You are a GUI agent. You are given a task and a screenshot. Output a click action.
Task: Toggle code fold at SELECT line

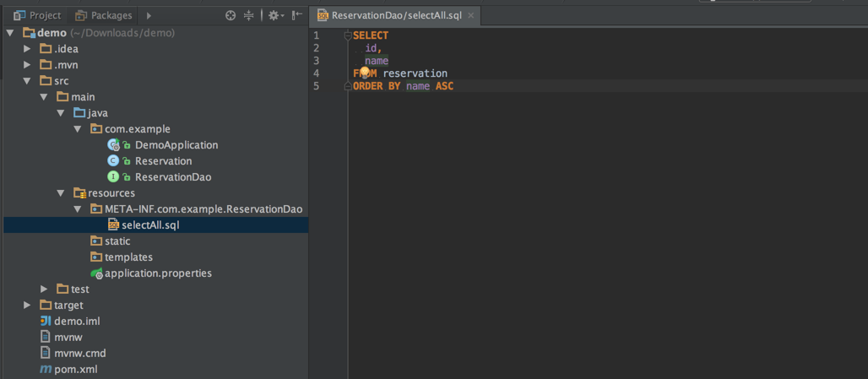(x=347, y=35)
